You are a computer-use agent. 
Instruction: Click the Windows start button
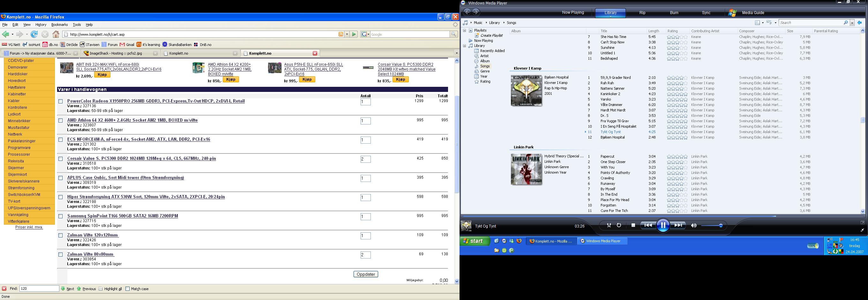click(x=475, y=241)
